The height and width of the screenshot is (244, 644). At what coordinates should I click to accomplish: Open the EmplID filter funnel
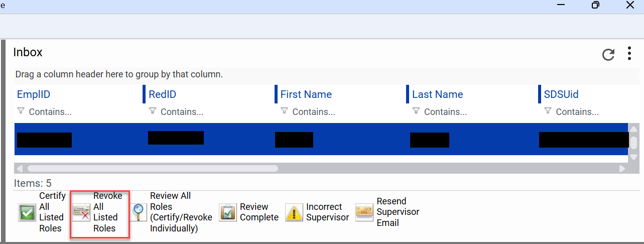tap(21, 111)
